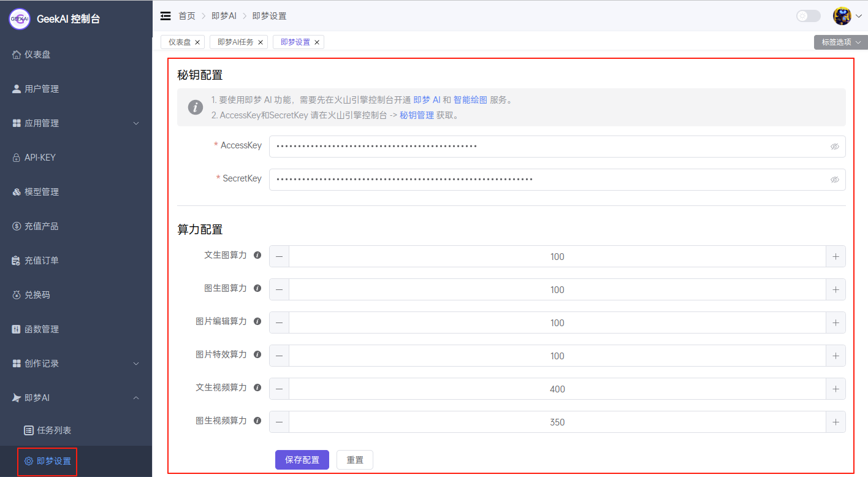Open the 即梦 AI service link
Viewport: 868px width, 477px height.
coord(427,100)
